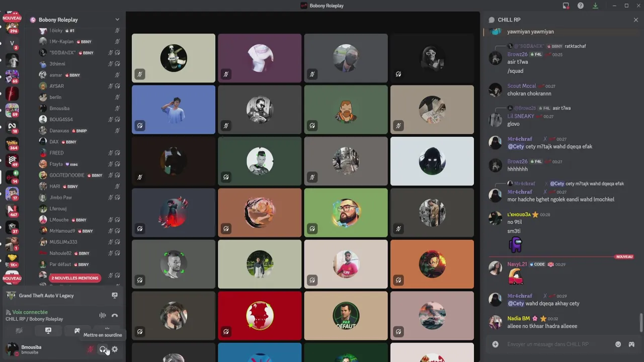This screenshot has height=362, width=644.
Task: Close the CHILL RP chat panel
Action: pos(636,20)
